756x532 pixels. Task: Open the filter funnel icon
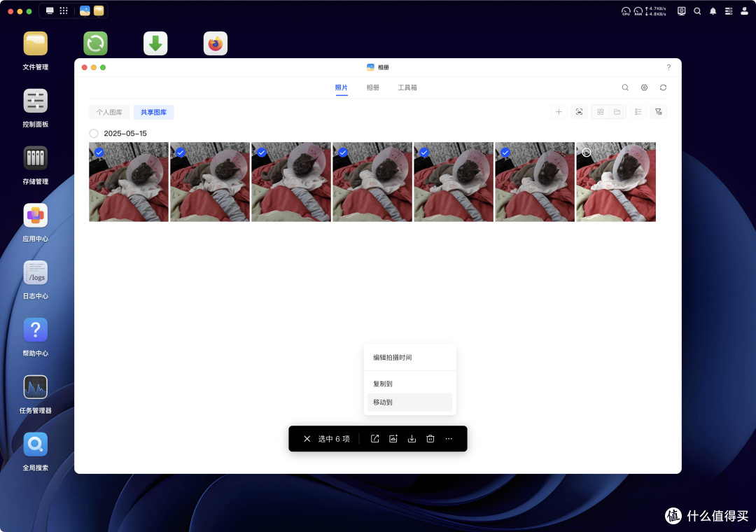tap(659, 112)
